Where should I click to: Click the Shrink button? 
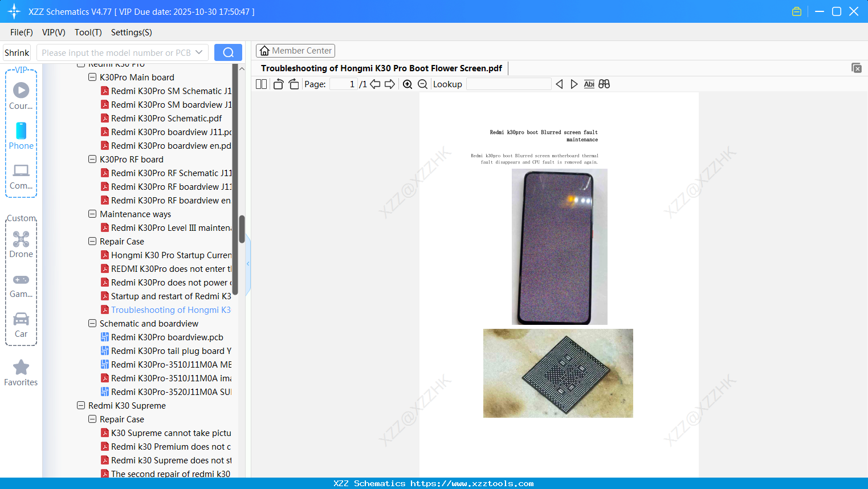point(16,52)
